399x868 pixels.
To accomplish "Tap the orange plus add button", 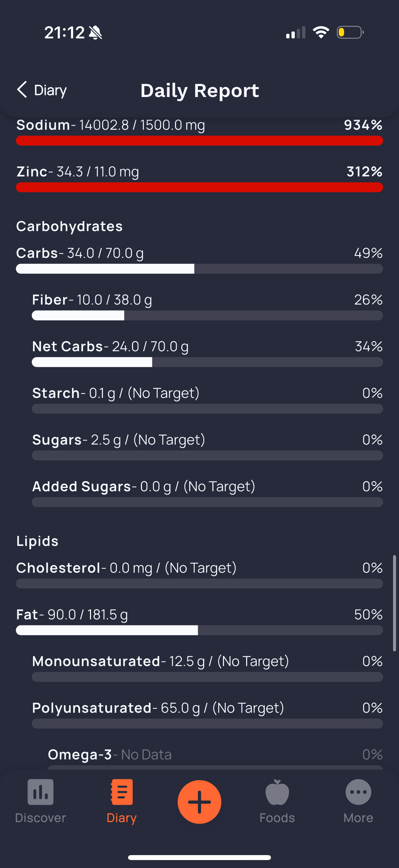I will [199, 802].
